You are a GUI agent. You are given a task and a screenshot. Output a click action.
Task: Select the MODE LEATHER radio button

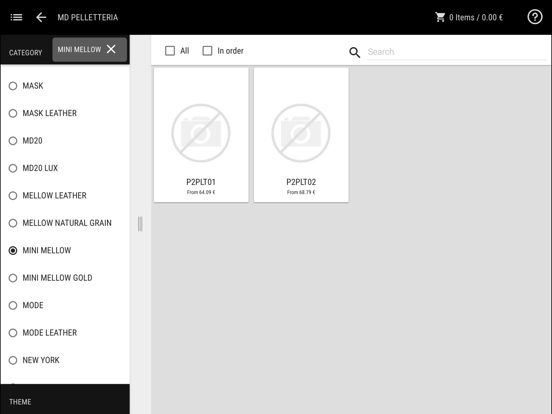pos(13,333)
